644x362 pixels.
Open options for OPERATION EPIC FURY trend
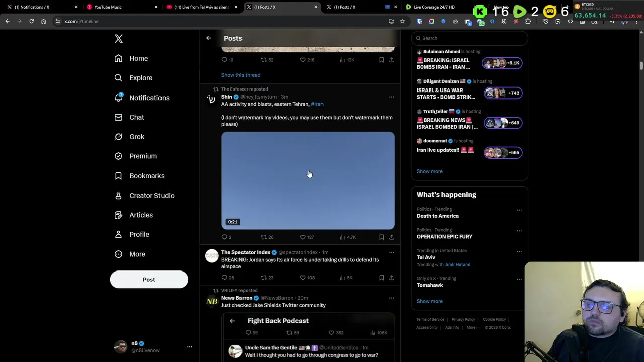(519, 231)
